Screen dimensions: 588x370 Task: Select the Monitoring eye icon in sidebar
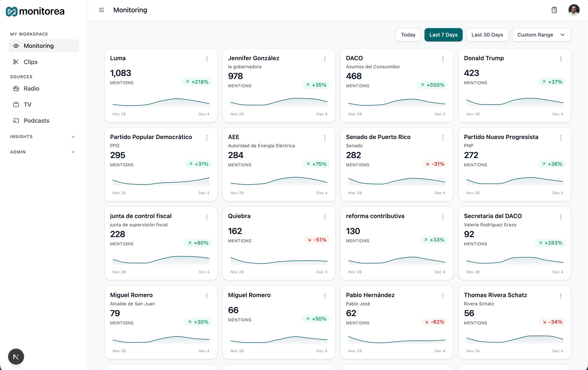pyautogui.click(x=15, y=46)
